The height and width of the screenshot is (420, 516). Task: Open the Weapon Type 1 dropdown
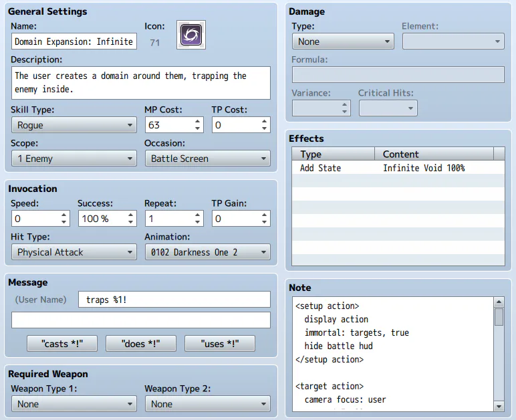coord(74,404)
